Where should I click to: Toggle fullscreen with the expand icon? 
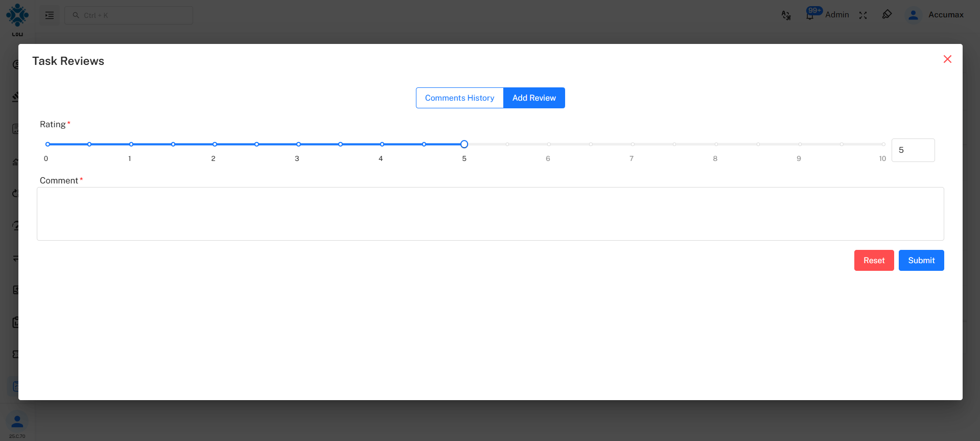[x=863, y=15]
